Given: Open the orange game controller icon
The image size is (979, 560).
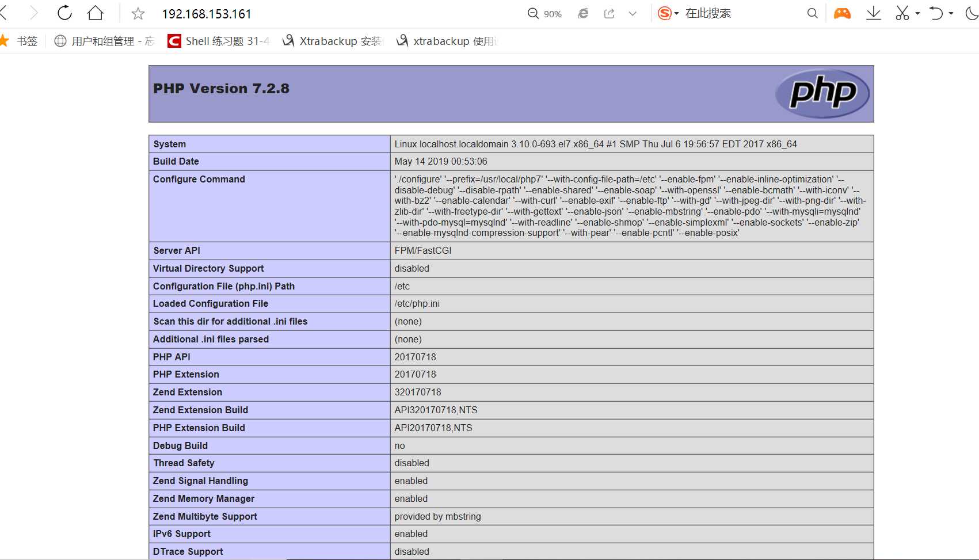Looking at the screenshot, I should [842, 13].
